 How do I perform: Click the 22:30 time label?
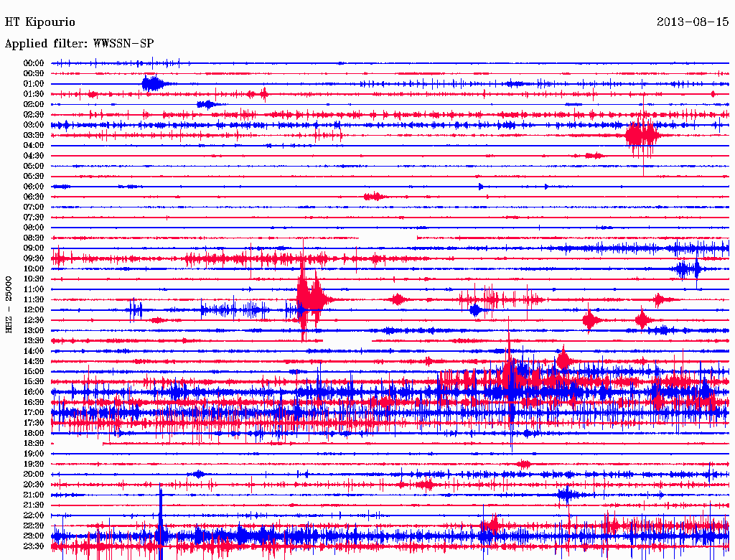click(34, 526)
